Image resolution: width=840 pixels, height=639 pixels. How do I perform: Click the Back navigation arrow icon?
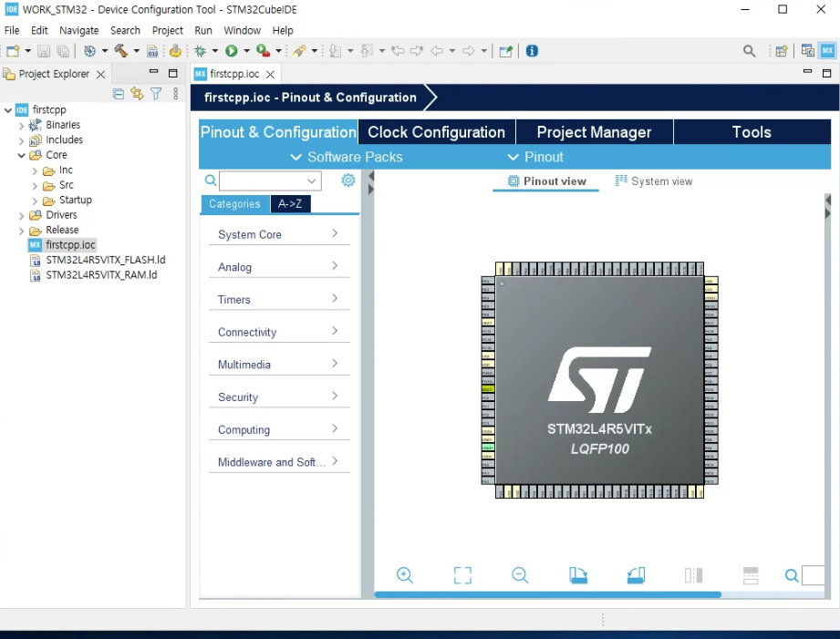tap(437, 51)
